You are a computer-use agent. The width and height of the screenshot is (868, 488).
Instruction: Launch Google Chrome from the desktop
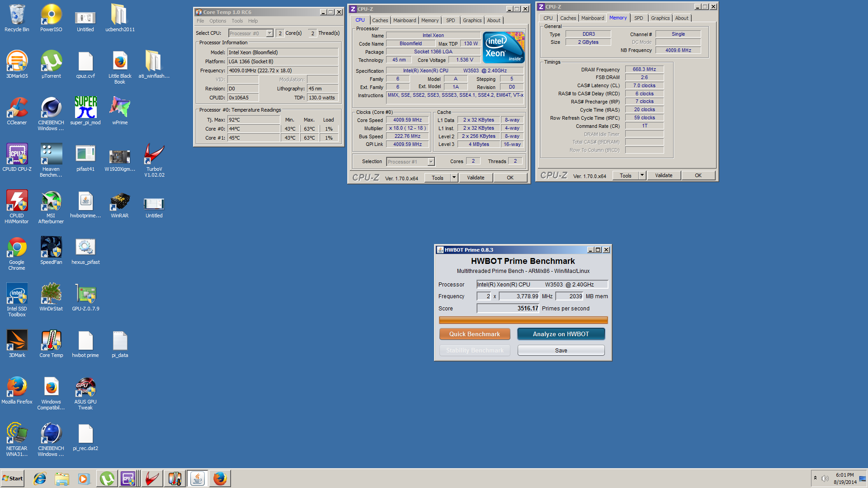pyautogui.click(x=17, y=253)
